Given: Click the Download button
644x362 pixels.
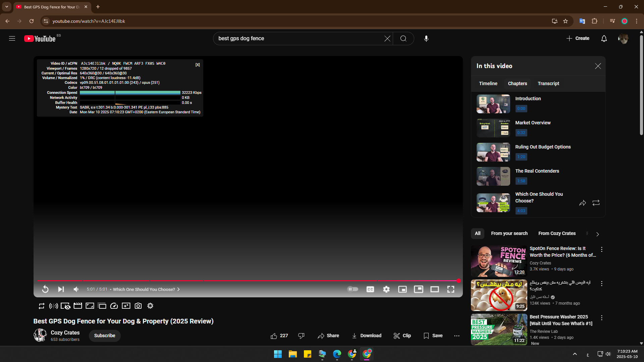Looking at the screenshot, I should (366, 336).
